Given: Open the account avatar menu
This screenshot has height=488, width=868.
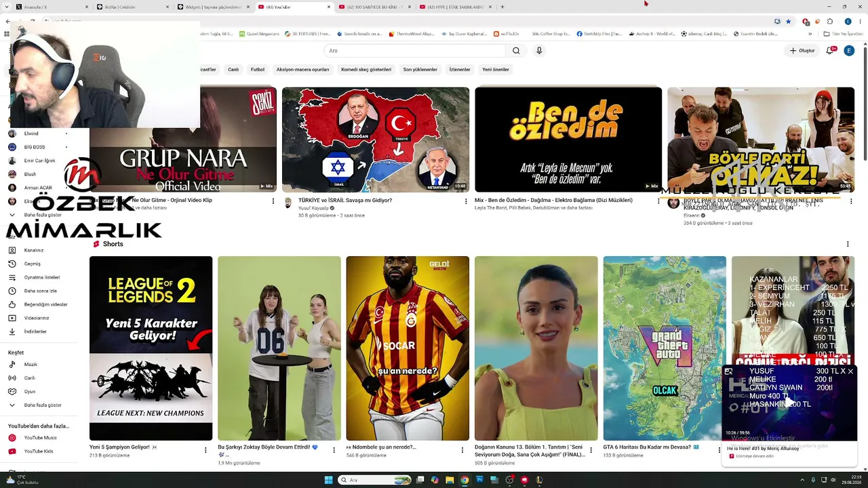Looking at the screenshot, I should click(x=848, y=51).
